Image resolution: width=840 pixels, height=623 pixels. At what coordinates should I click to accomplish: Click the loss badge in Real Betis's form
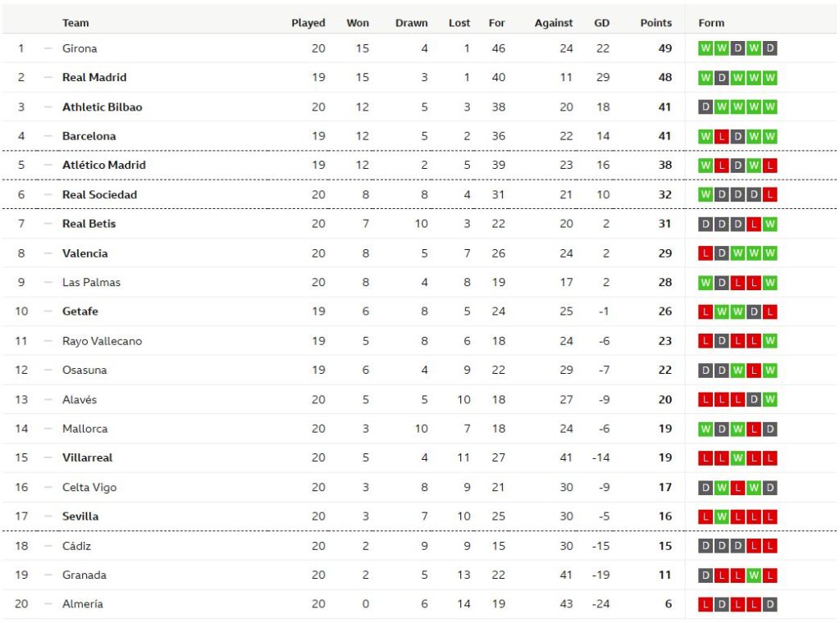tap(754, 224)
